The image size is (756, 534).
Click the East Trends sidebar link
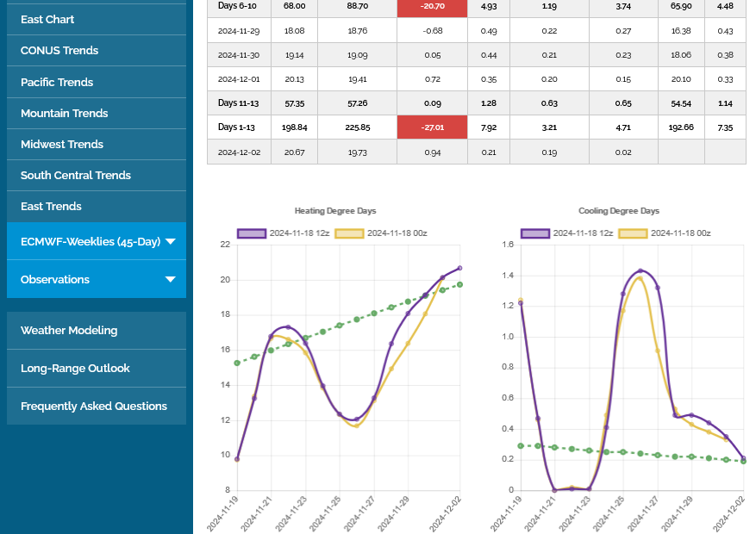(x=51, y=207)
